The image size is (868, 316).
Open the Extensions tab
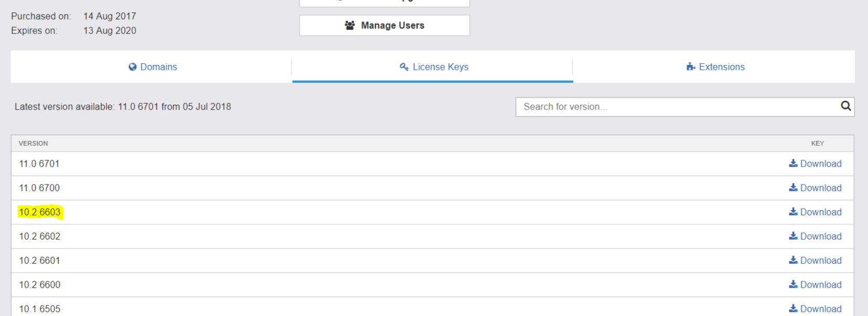[714, 67]
